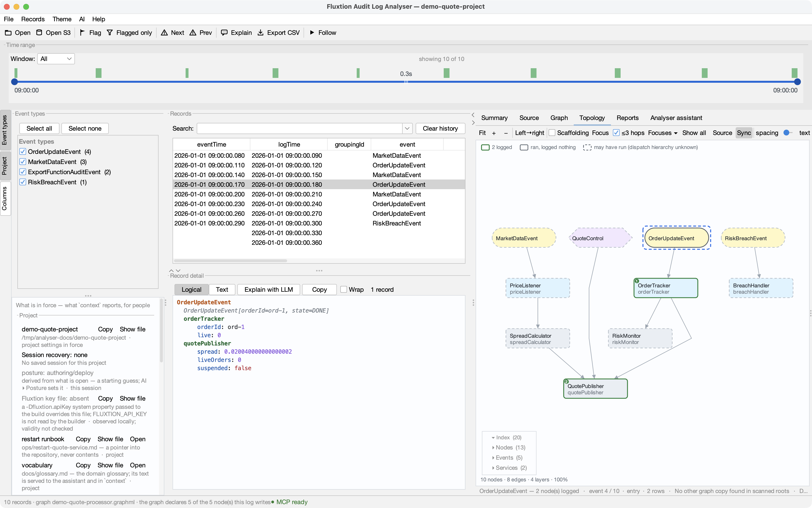This screenshot has width=812, height=508.
Task: Expand Events (5) in index
Action: click(x=493, y=458)
